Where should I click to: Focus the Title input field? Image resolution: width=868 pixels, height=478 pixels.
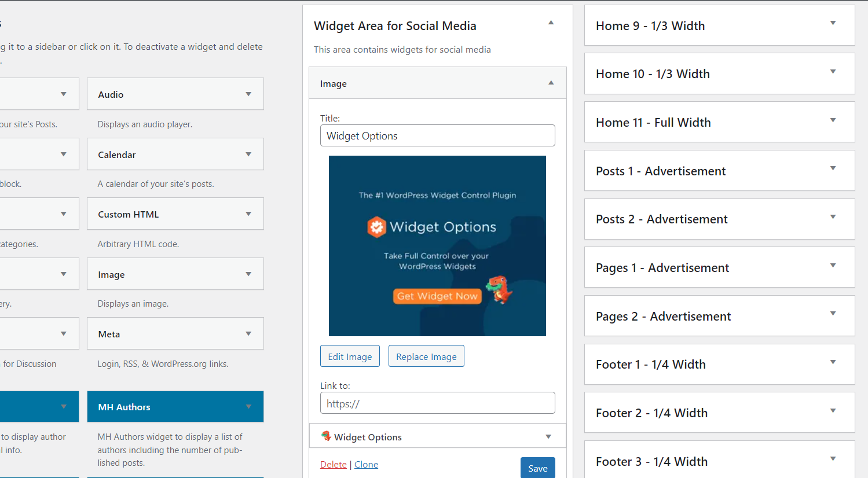click(x=437, y=135)
